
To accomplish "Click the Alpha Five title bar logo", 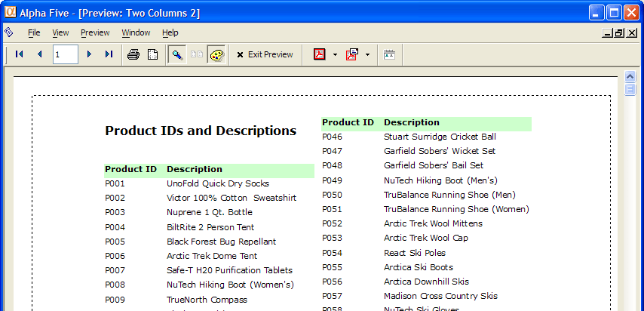I will coord(10,12).
